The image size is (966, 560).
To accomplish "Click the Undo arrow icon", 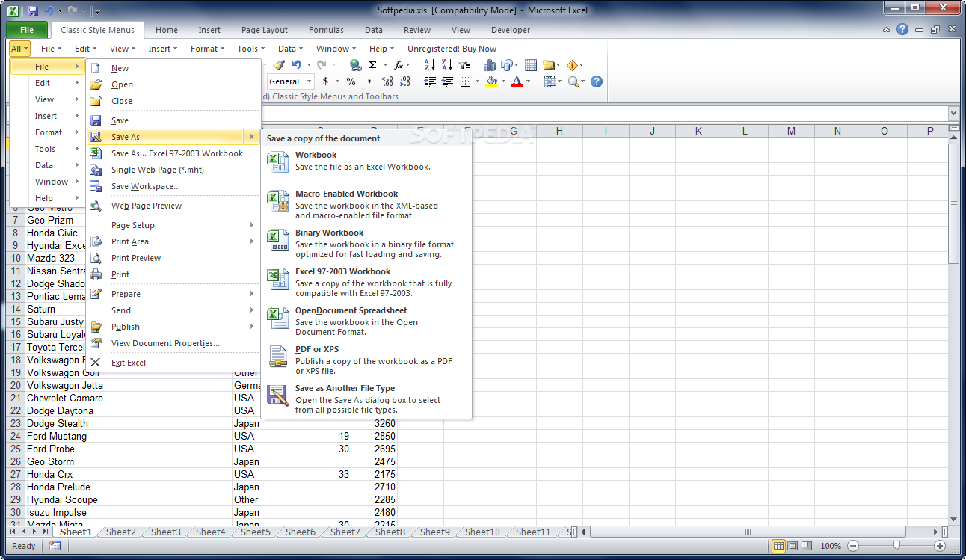I will pos(296,65).
